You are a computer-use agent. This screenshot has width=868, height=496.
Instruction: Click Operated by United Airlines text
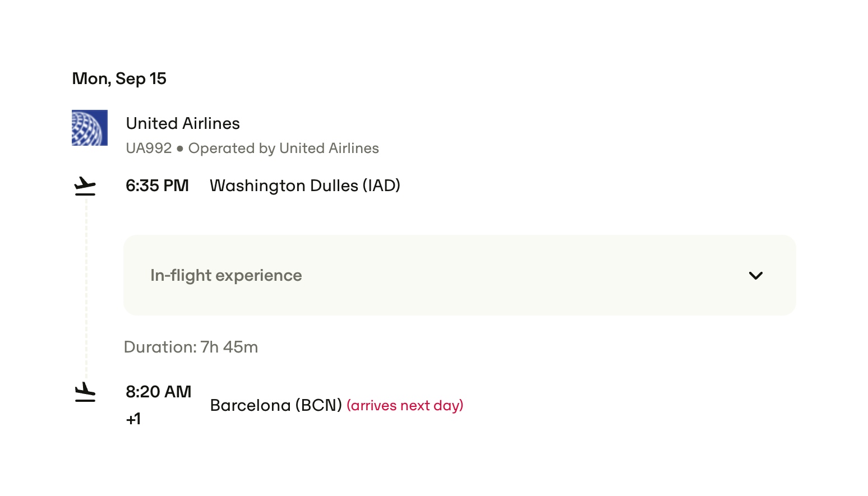(x=283, y=148)
